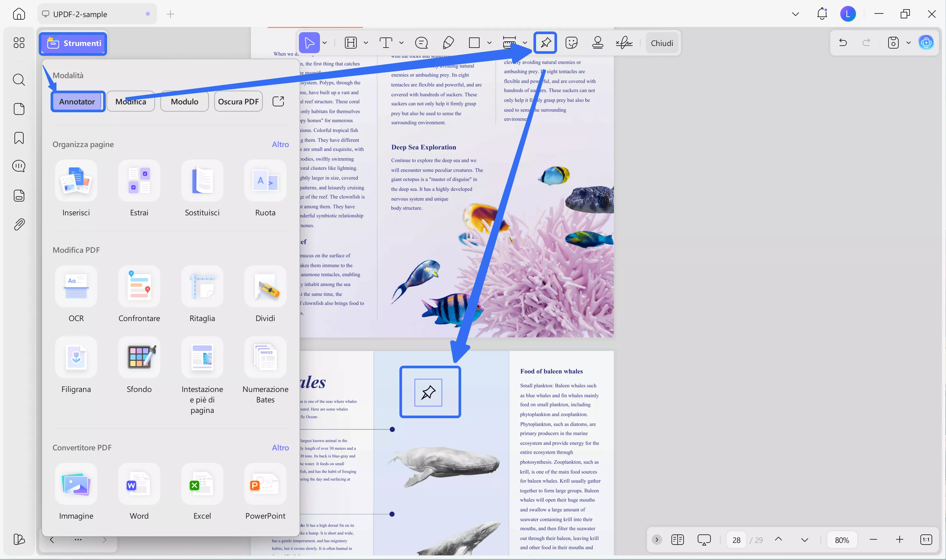Open the search panel in the sidebar
946x560 pixels.
click(x=18, y=80)
